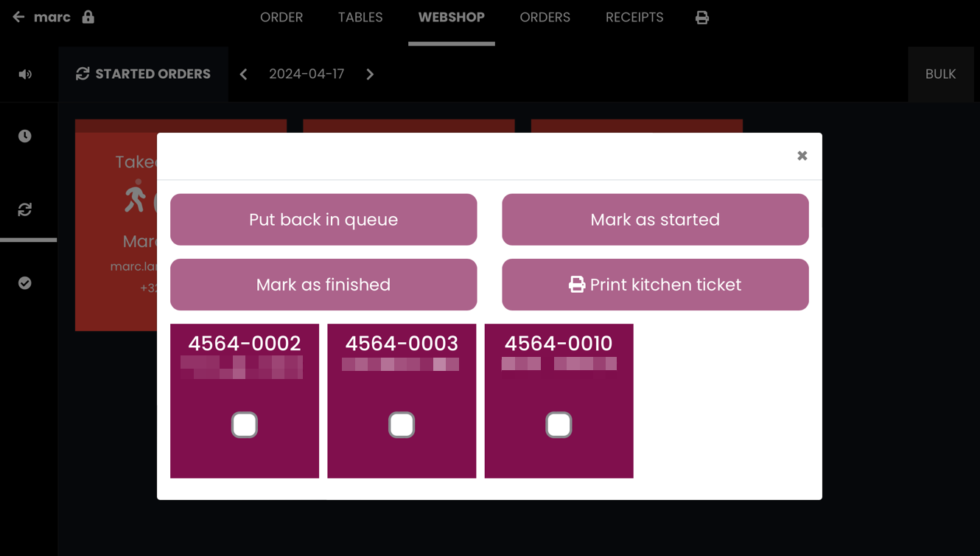The height and width of the screenshot is (556, 980).
Task: Select the refresh started orders sidebar icon
Action: click(x=25, y=209)
